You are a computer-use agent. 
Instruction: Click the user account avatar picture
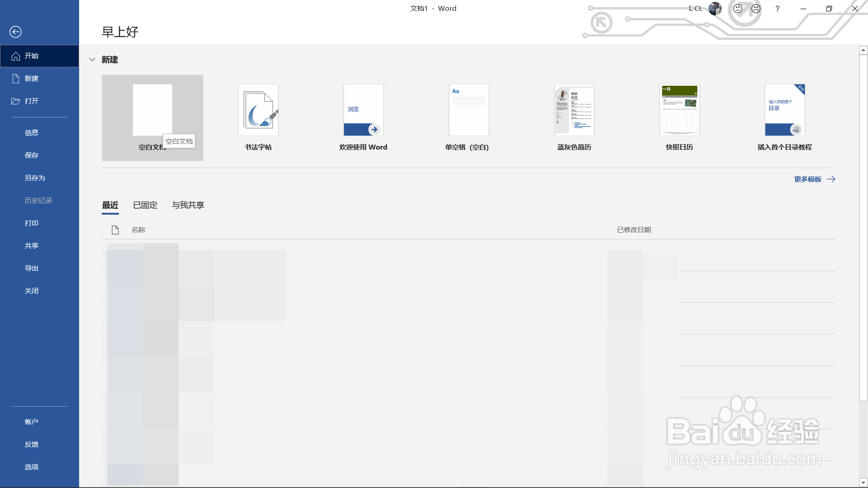click(715, 9)
